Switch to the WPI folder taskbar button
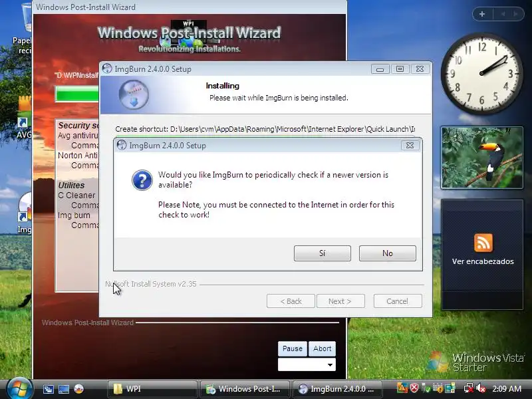The image size is (532, 399). pyautogui.click(x=152, y=389)
